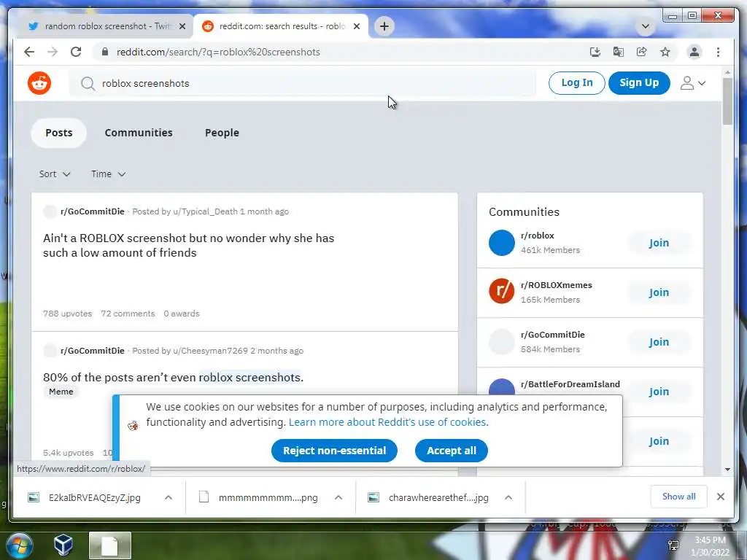Open post 'Ain't a ROBLOX screenshot but...'
The width and height of the screenshot is (747, 560).
[x=189, y=245]
